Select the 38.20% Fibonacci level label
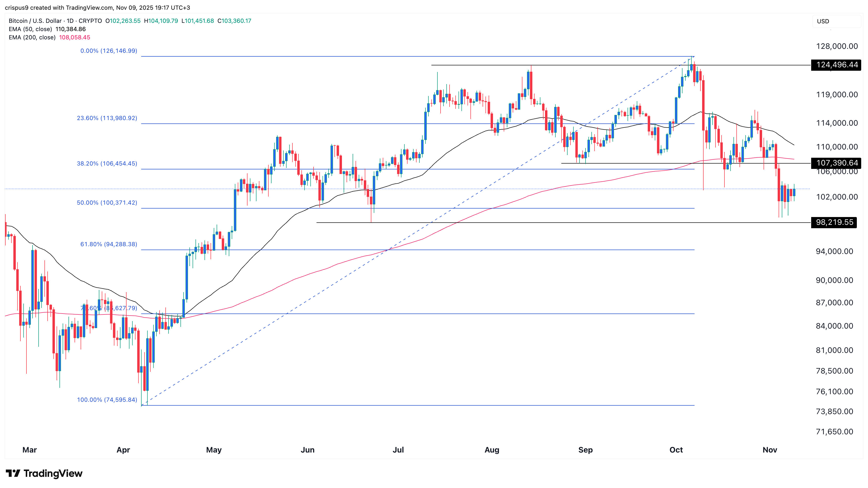Screen dimensions: 868x488 (x=107, y=164)
